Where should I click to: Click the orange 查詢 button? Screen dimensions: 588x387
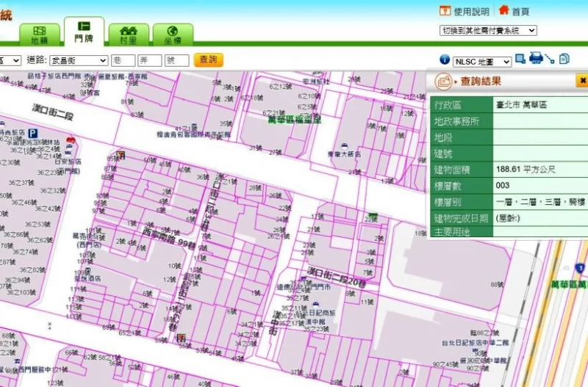[209, 59]
